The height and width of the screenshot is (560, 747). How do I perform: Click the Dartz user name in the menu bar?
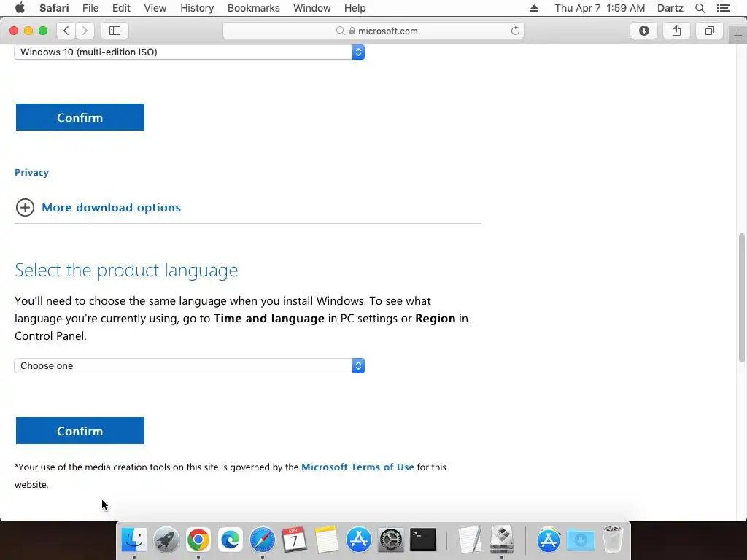[x=670, y=8]
